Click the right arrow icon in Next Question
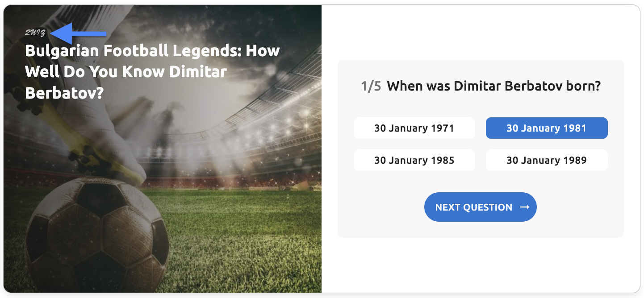The height and width of the screenshot is (298, 644). [525, 207]
